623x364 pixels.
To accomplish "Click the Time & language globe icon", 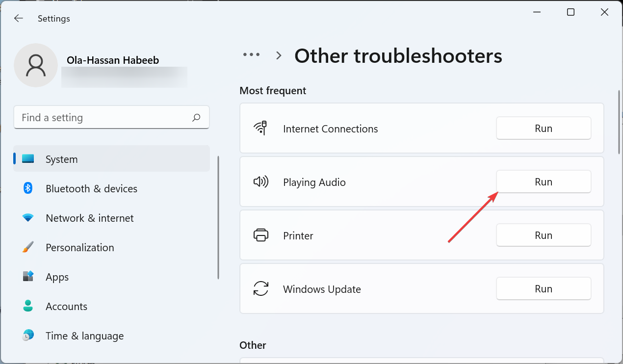I will 28,336.
